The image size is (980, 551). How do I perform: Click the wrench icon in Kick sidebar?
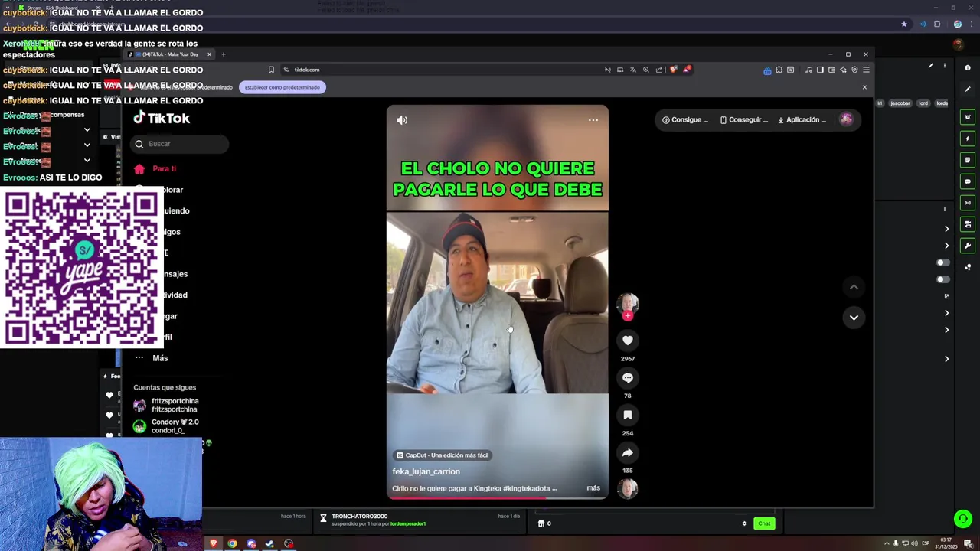pyautogui.click(x=968, y=246)
